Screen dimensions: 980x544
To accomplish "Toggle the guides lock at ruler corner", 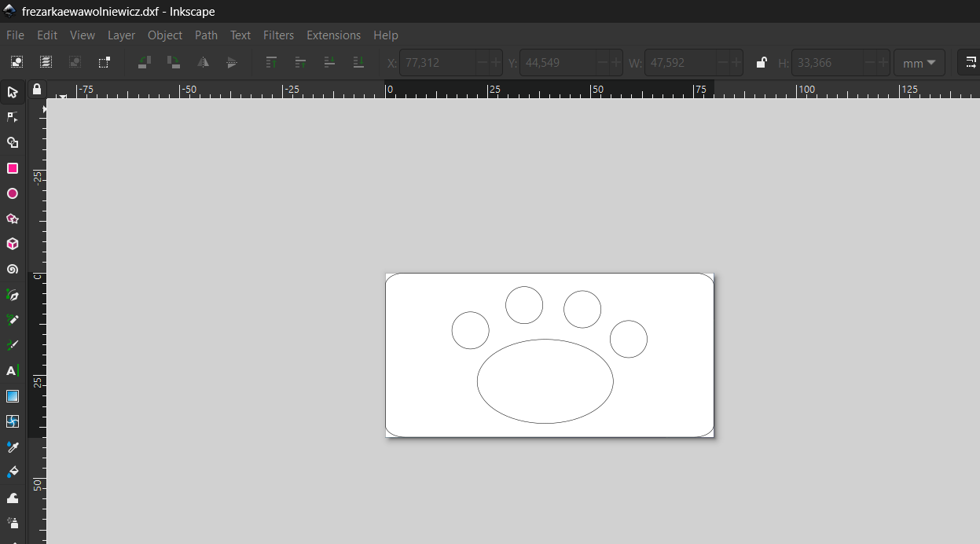I will coord(36,89).
